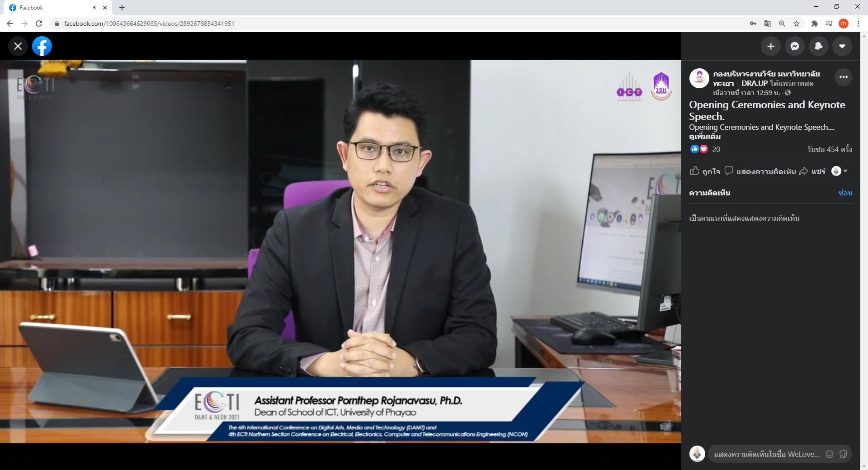The width and height of the screenshot is (868, 470).
Task: Like the video with ถูกใจ
Action: [705, 171]
